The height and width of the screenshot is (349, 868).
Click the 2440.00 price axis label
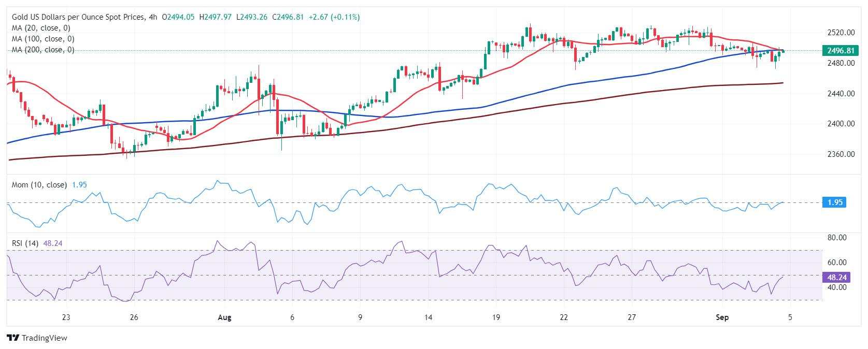pyautogui.click(x=841, y=94)
